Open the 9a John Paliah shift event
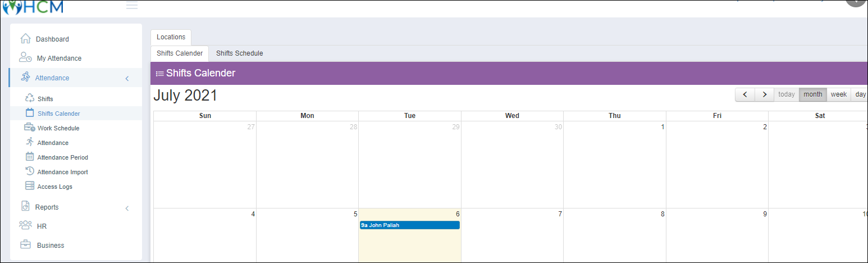The width and height of the screenshot is (868, 263). (410, 225)
